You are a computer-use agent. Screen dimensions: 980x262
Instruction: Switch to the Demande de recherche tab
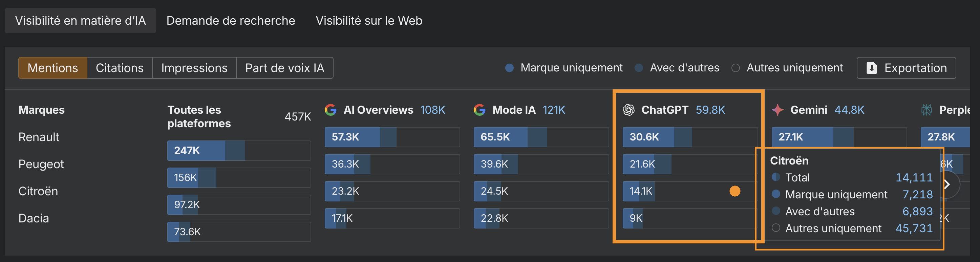point(230,20)
